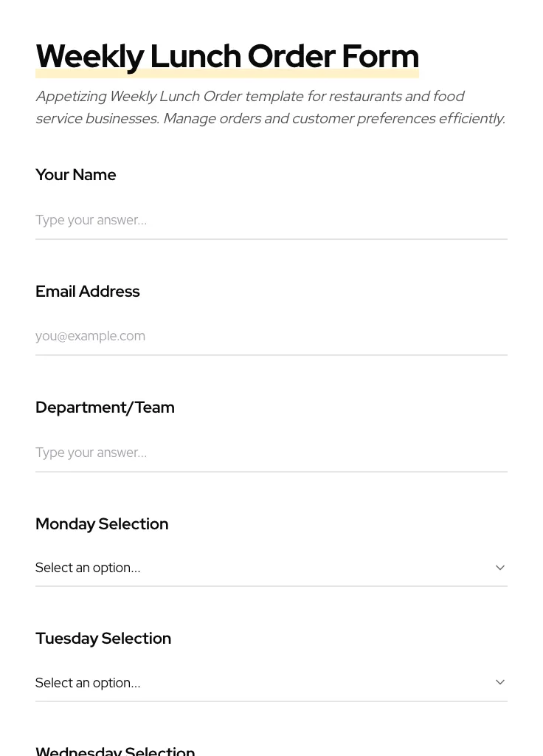Click into the Email Address field
The width and height of the screenshot is (543, 756).
pyautogui.click(x=271, y=336)
